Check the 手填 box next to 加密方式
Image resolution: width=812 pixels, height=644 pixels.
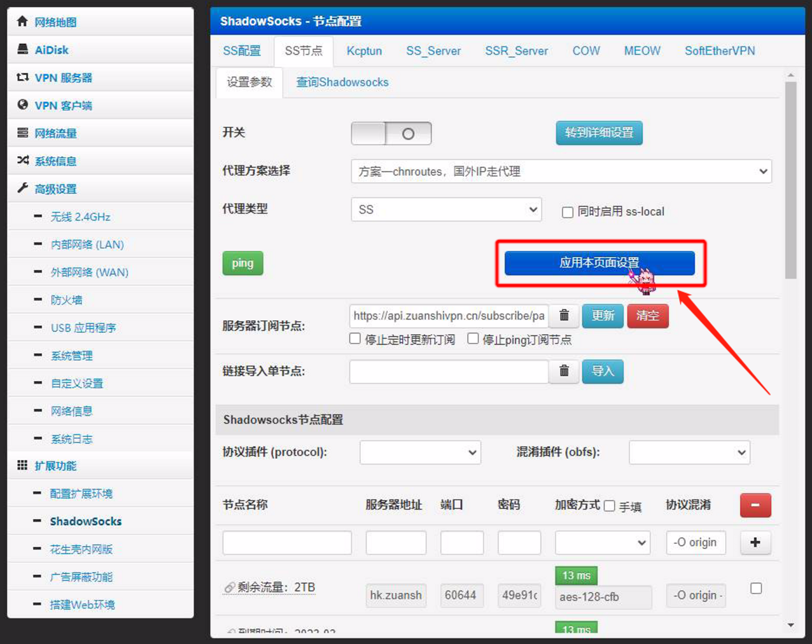pos(610,506)
